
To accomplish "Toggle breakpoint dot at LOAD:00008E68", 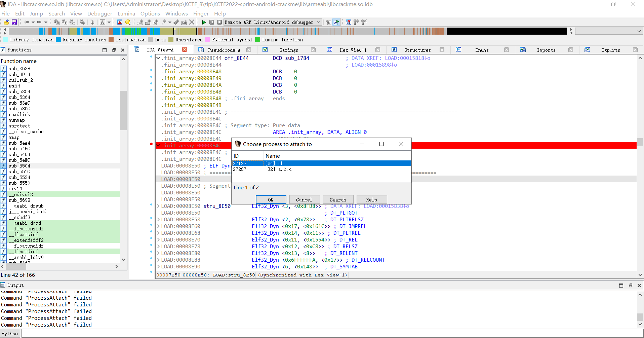I will coord(151,232).
